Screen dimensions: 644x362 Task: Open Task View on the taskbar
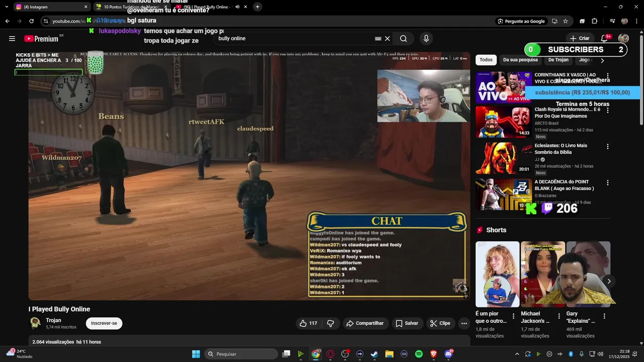[286, 354]
